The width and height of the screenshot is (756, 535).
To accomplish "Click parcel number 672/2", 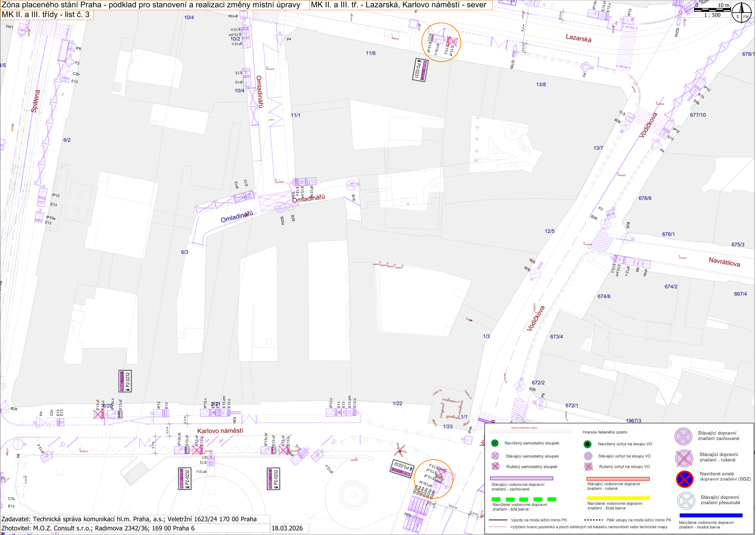I will [538, 383].
